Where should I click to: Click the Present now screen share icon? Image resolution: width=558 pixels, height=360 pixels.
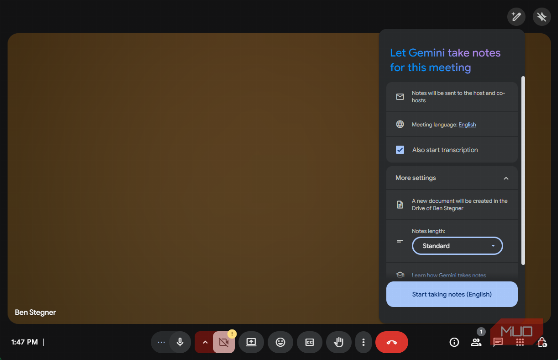click(x=251, y=342)
